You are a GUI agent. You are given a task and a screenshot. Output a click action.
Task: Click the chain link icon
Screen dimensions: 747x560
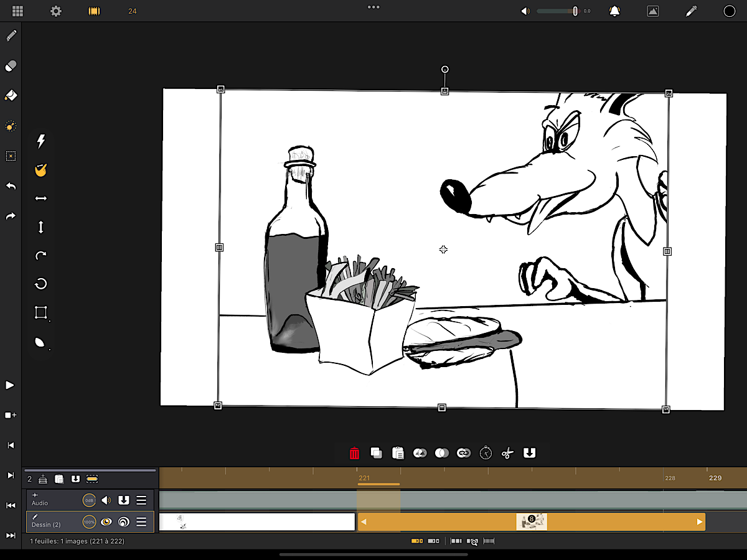tap(464, 453)
